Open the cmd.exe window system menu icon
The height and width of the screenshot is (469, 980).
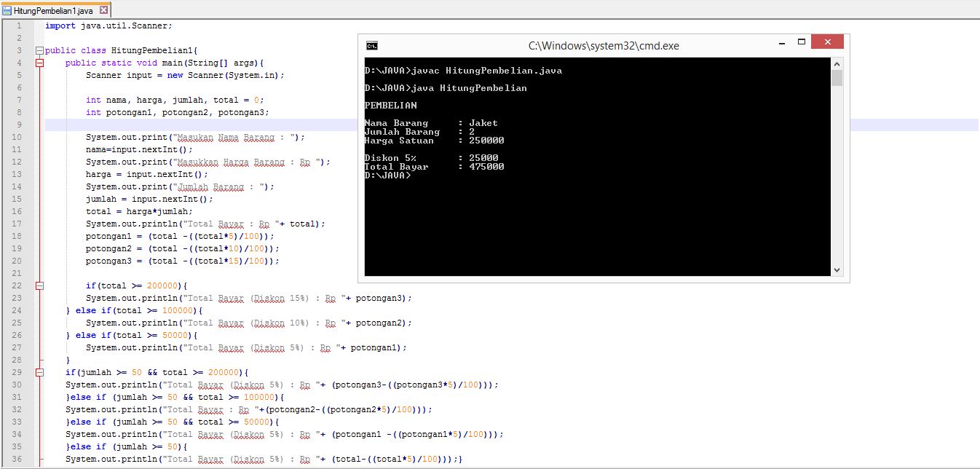point(372,45)
